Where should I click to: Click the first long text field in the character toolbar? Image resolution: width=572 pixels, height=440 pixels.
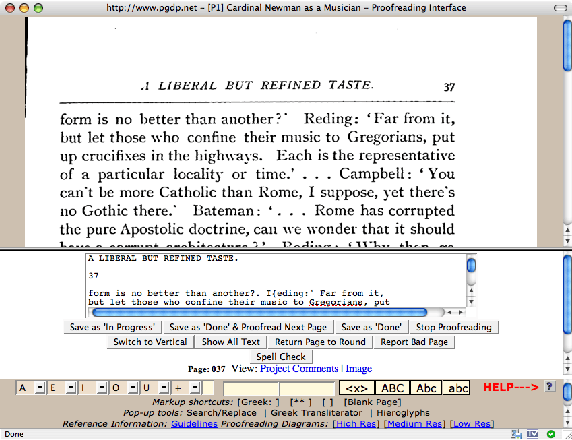coord(251,389)
